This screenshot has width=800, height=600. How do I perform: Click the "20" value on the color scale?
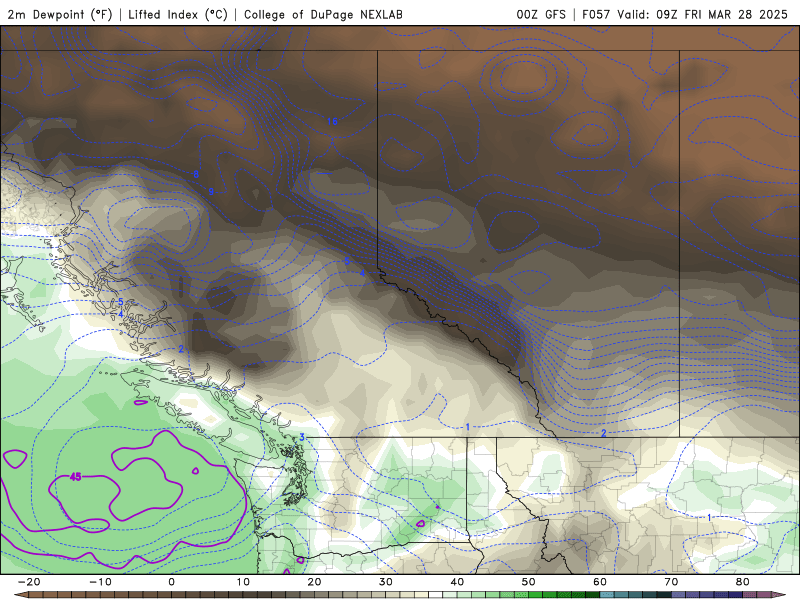pos(314,582)
